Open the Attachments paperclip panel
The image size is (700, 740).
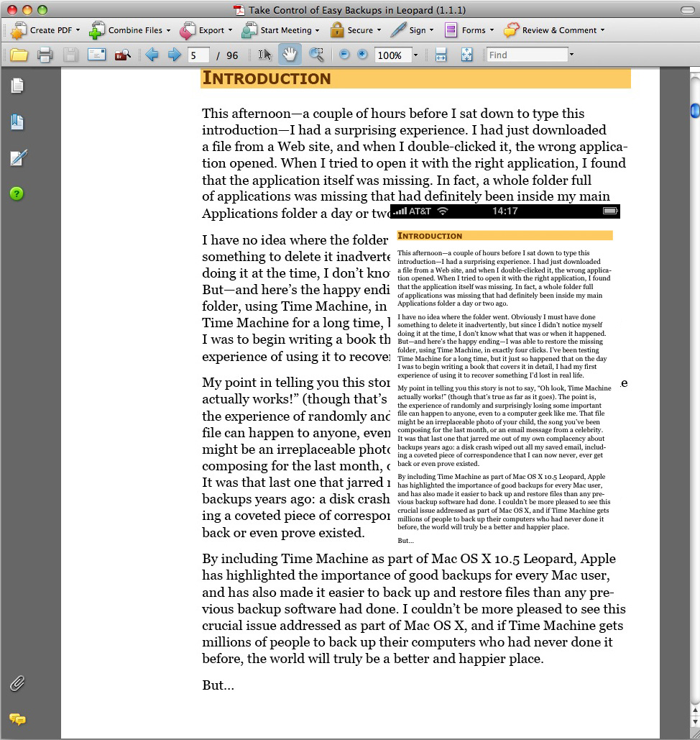17,683
